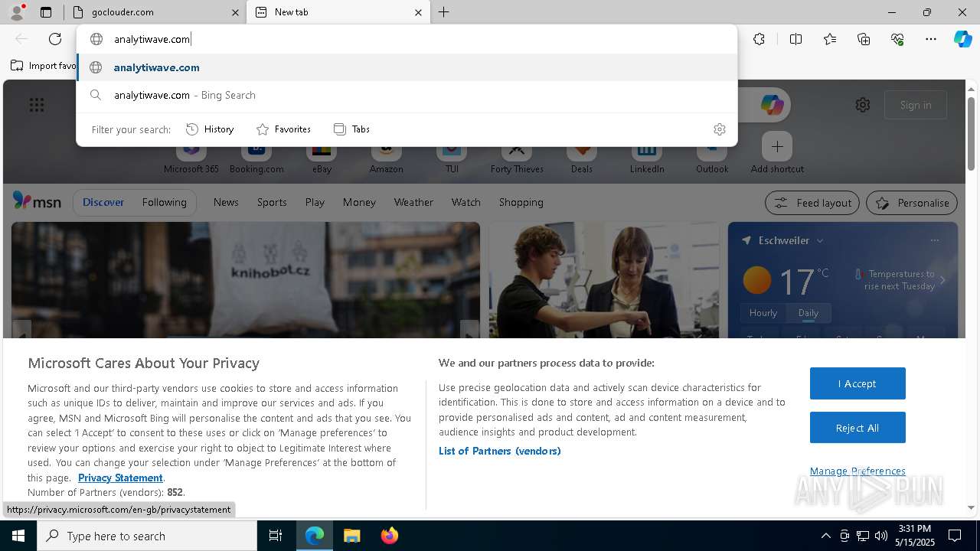Open Copilot sidebar icon

[x=963, y=39]
